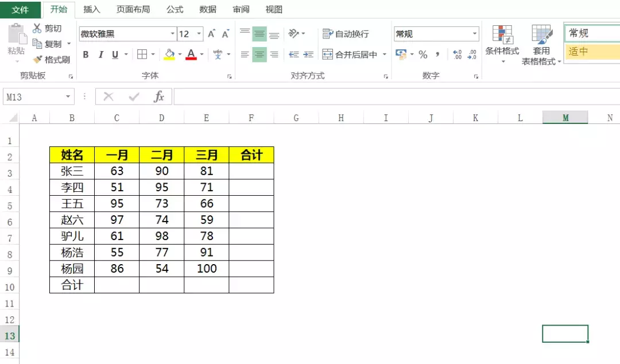The image size is (620, 364).
Task: Open Conditional Formatting (条件格式)
Action: click(x=502, y=44)
